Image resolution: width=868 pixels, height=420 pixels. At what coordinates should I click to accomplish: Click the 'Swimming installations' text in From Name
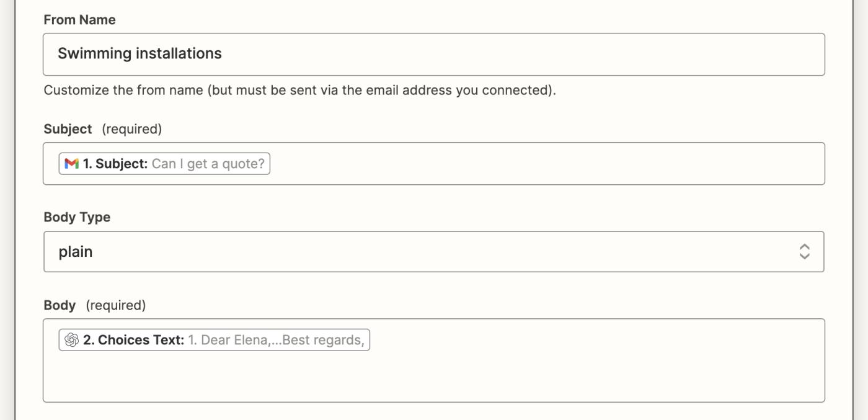(x=139, y=54)
